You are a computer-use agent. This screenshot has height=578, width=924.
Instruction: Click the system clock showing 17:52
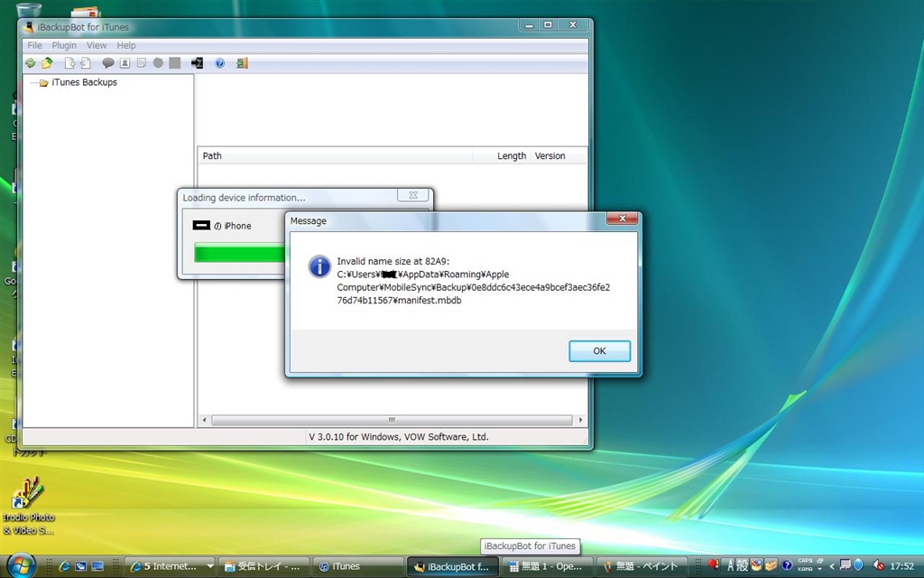(x=901, y=566)
